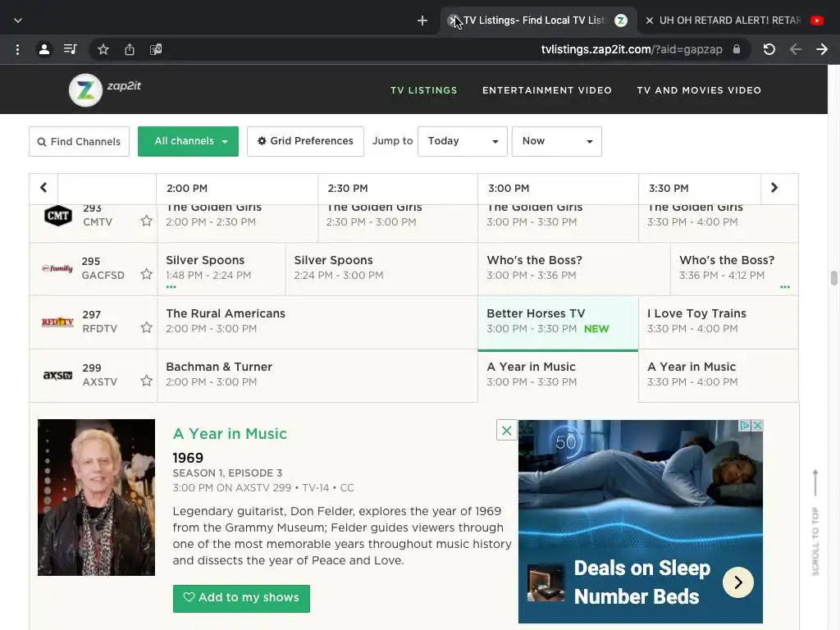Select Who's the Boss? 3:36 PM listing
840x630 pixels.
pyautogui.click(x=734, y=268)
